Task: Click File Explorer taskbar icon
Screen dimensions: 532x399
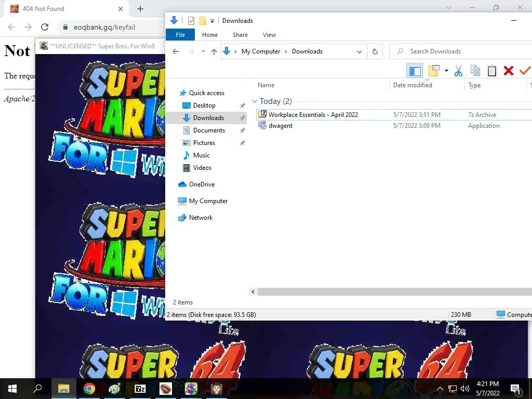Action: tap(63, 389)
